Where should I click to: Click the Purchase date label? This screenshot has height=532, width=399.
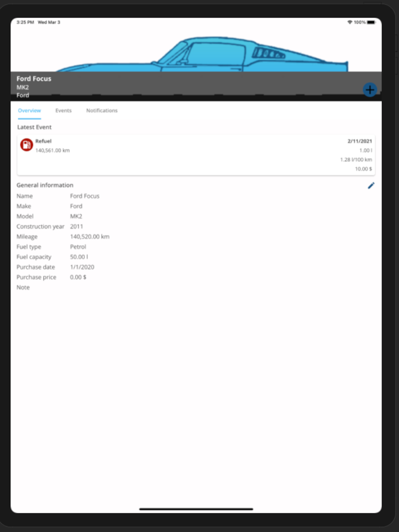[x=36, y=267]
